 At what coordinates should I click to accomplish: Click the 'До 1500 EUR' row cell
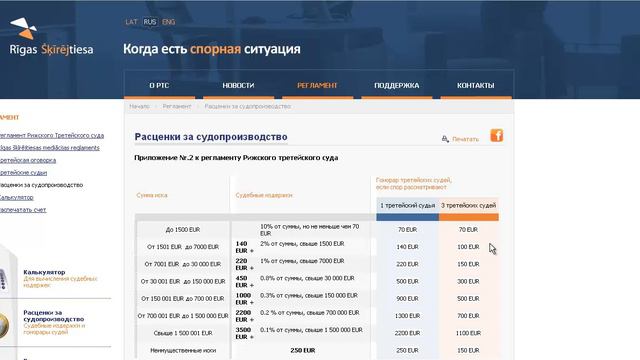pyautogui.click(x=183, y=230)
